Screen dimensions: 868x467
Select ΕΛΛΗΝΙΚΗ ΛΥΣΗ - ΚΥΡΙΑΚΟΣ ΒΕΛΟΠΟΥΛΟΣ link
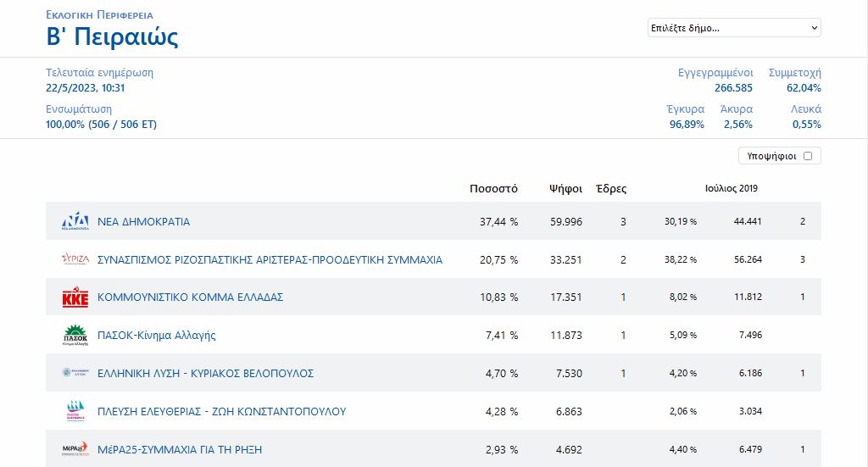(206, 374)
